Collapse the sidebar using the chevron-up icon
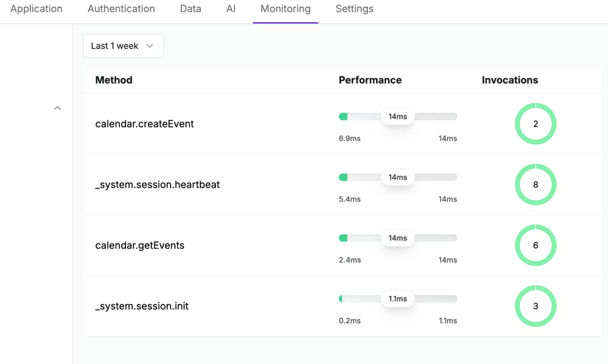Viewport: 608px width, 364px height. (x=57, y=108)
